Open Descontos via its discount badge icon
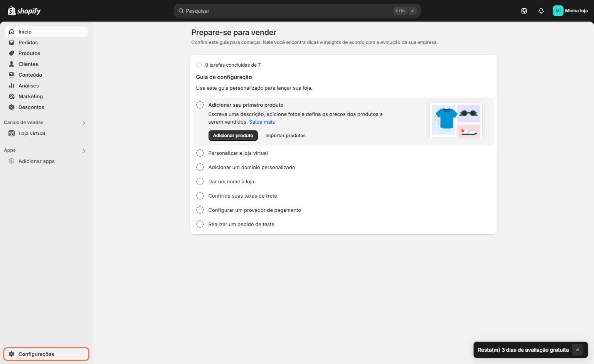594x364 pixels. (12, 107)
